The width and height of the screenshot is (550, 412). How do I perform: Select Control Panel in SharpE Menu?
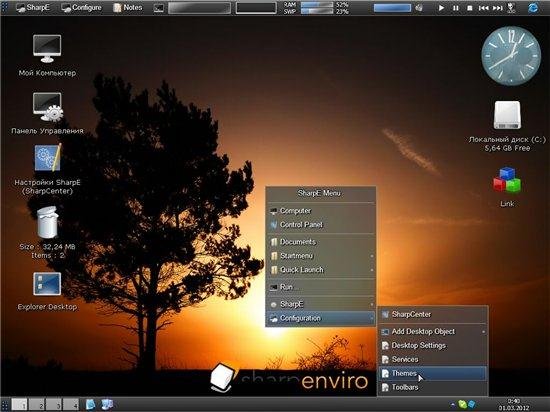[321, 225]
